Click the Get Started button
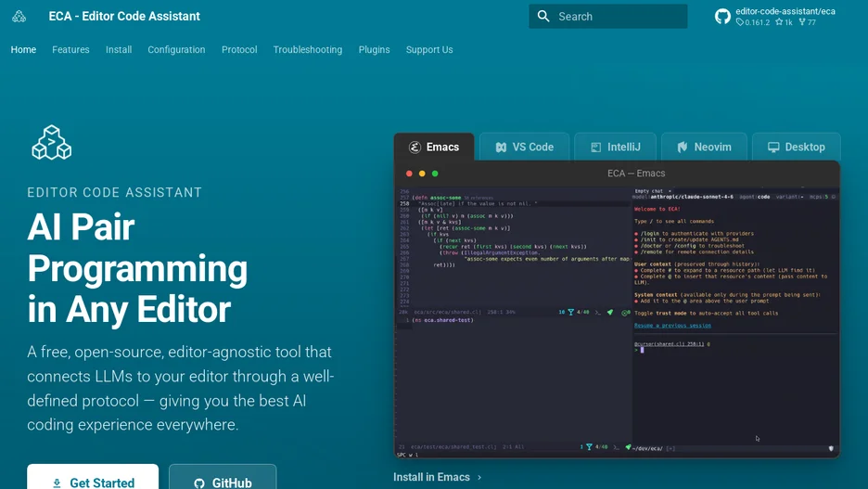 pyautogui.click(x=93, y=477)
